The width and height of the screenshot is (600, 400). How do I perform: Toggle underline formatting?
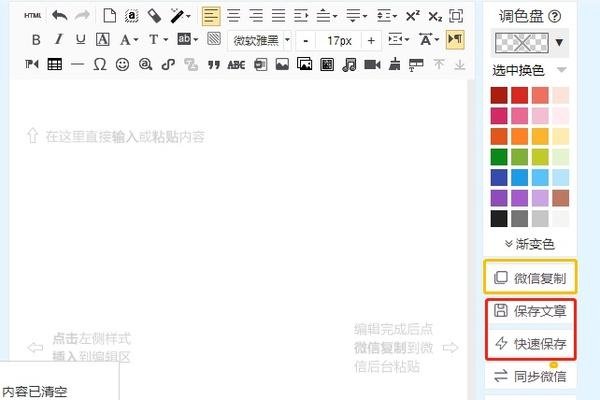coord(80,39)
